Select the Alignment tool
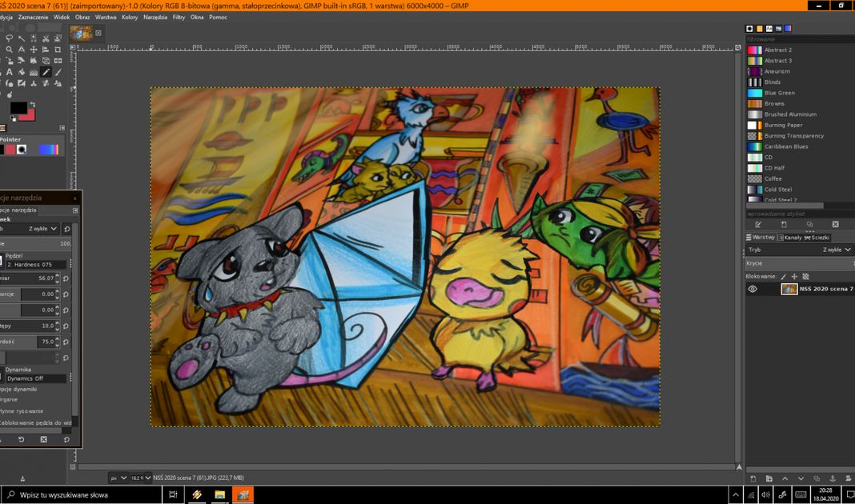 tap(46, 50)
